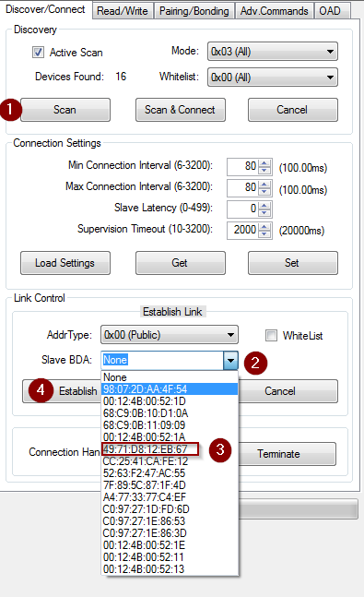Uncheck the Active Scan checkbox

[38, 53]
